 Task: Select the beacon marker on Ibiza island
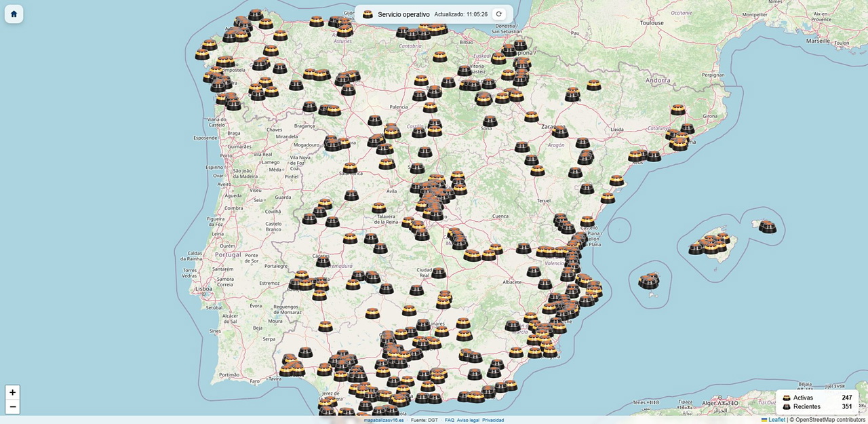[x=649, y=281]
